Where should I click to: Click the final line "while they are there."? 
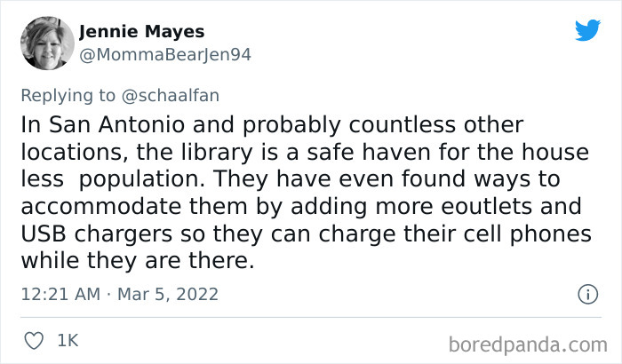pyautogui.click(x=138, y=261)
